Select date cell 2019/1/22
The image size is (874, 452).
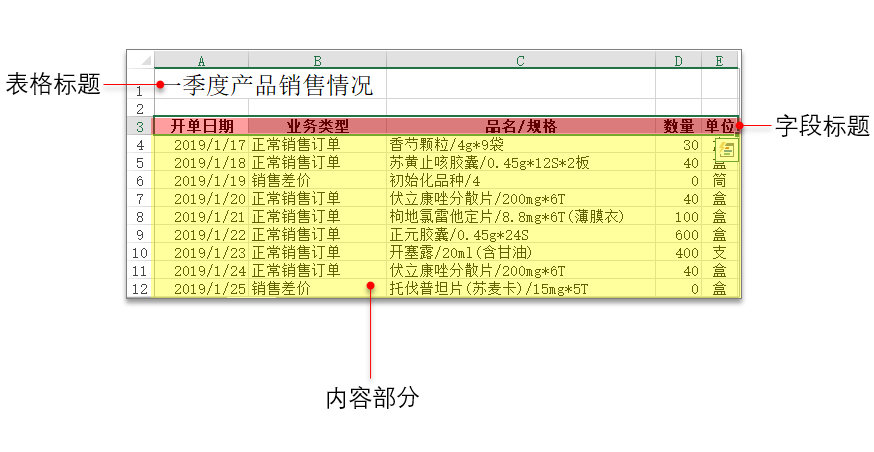pyautogui.click(x=201, y=234)
